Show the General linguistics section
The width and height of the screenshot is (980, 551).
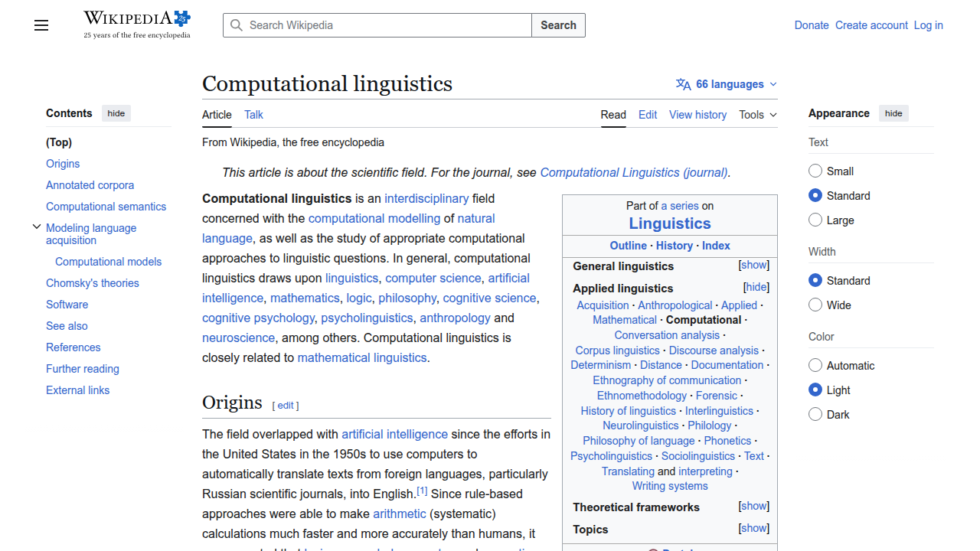click(x=754, y=265)
